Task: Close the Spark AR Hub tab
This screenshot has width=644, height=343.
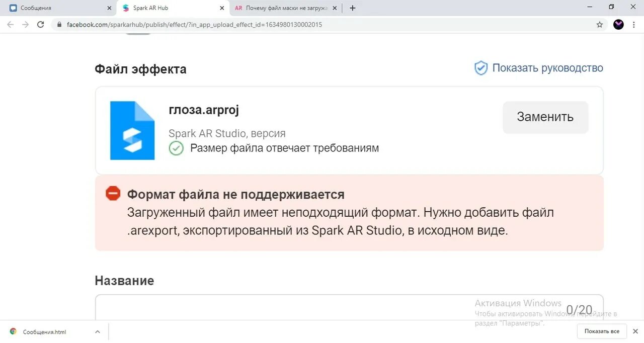Action: [x=222, y=8]
